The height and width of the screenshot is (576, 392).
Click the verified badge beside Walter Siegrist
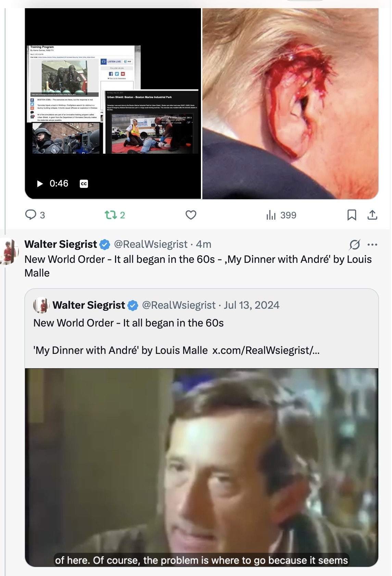coord(105,245)
